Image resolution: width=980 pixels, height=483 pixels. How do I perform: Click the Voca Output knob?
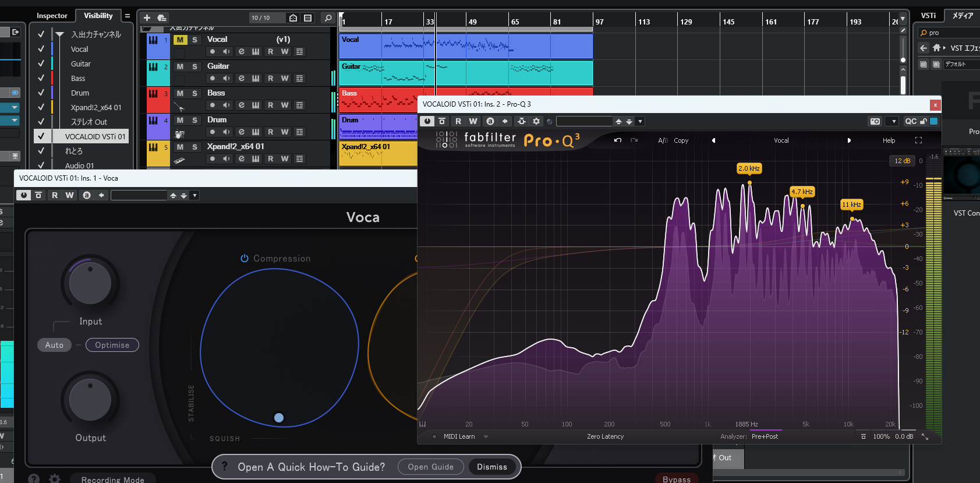90,400
